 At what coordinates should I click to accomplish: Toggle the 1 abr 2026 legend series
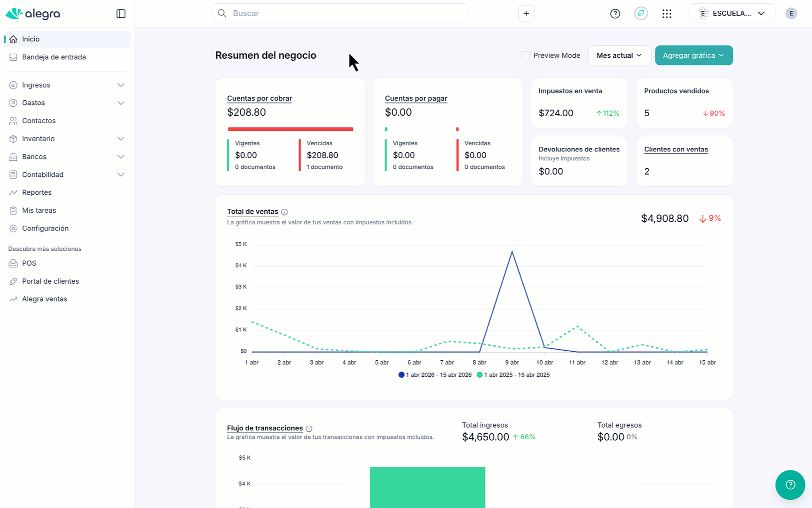coord(435,375)
